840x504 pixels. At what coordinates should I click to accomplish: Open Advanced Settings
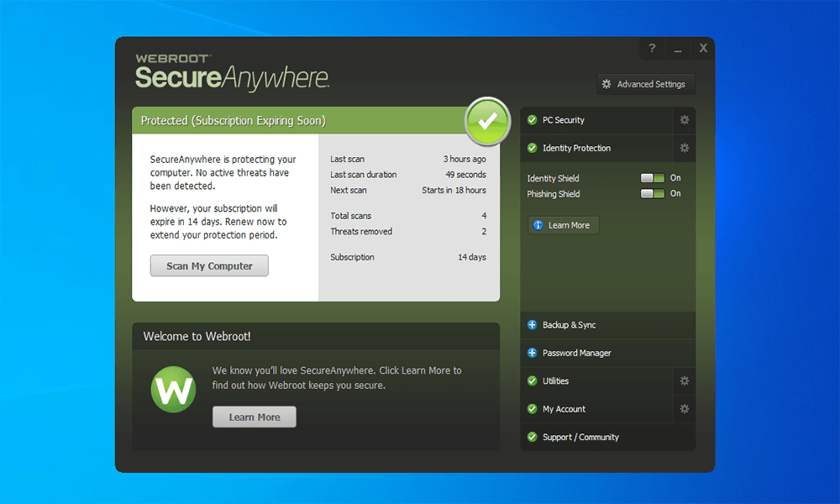(x=646, y=84)
